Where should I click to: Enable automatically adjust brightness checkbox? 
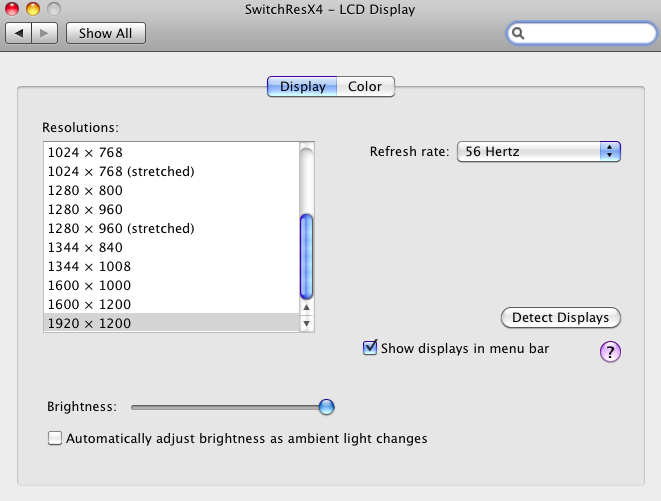pos(55,438)
